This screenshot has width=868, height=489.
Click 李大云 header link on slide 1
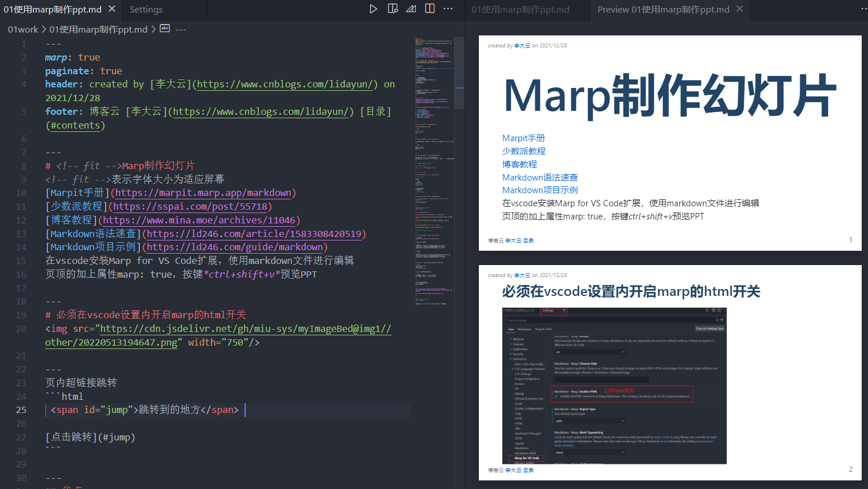point(522,46)
